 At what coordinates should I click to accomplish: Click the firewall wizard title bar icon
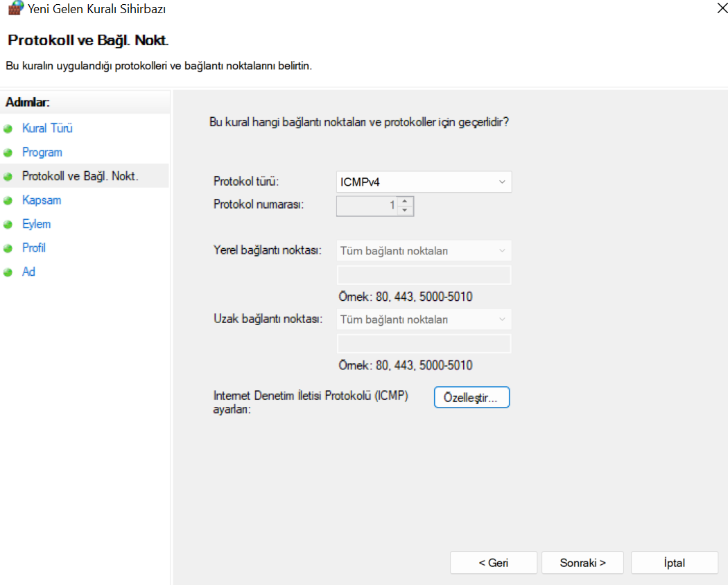[x=15, y=9]
